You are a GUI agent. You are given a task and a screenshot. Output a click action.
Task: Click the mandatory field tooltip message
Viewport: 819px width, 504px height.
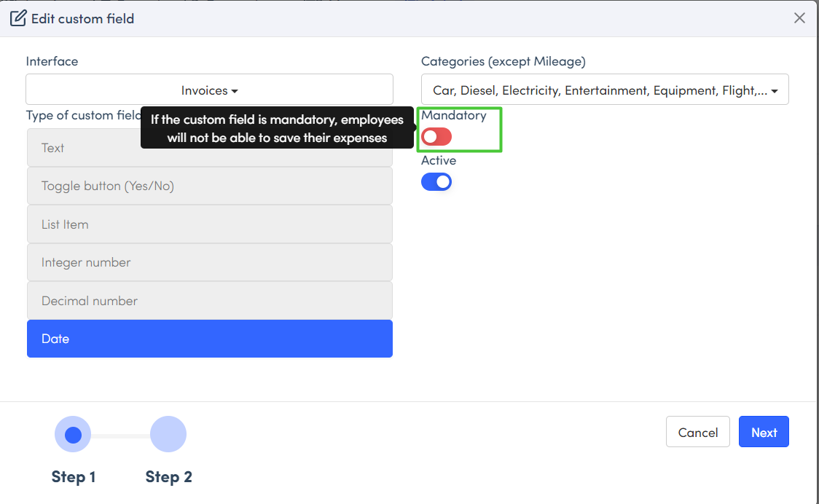277,128
